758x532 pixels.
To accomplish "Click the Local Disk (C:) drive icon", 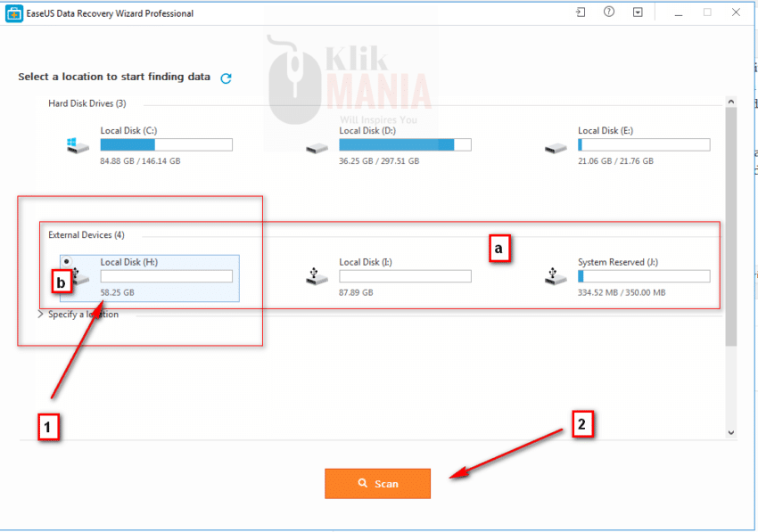I will (x=78, y=145).
